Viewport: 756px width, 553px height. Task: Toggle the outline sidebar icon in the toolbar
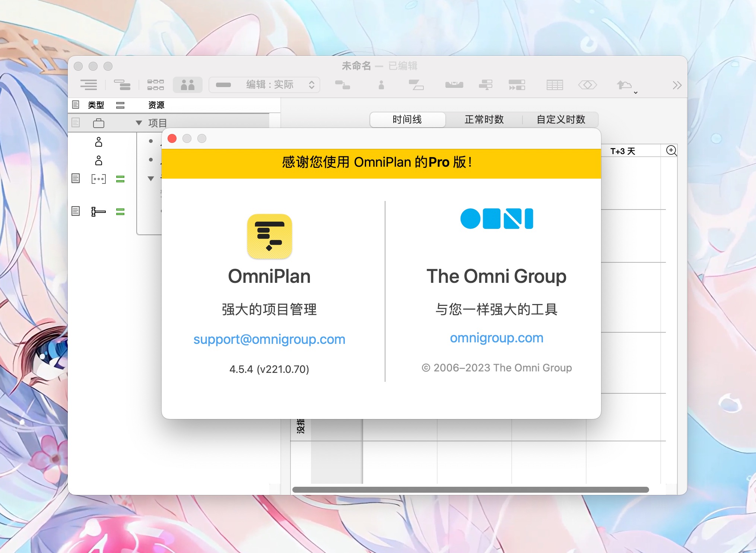tap(89, 85)
